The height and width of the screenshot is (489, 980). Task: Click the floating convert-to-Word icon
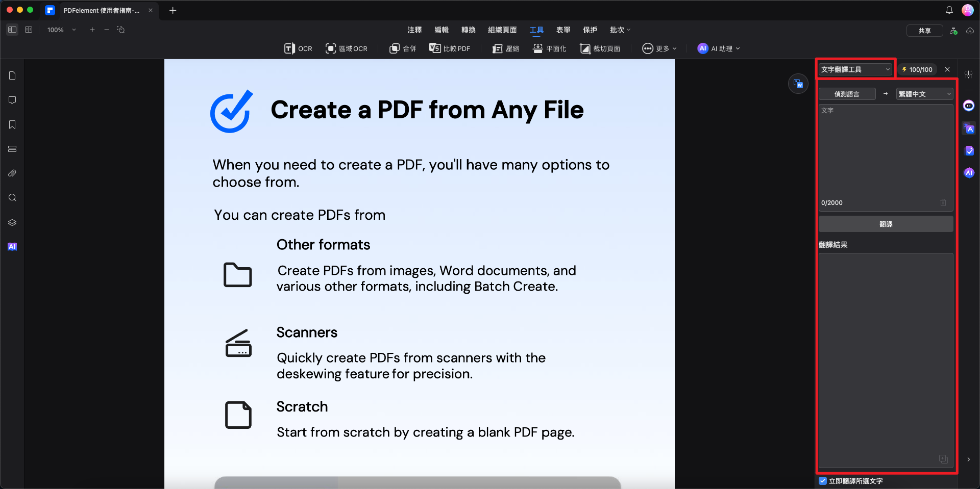pos(798,84)
